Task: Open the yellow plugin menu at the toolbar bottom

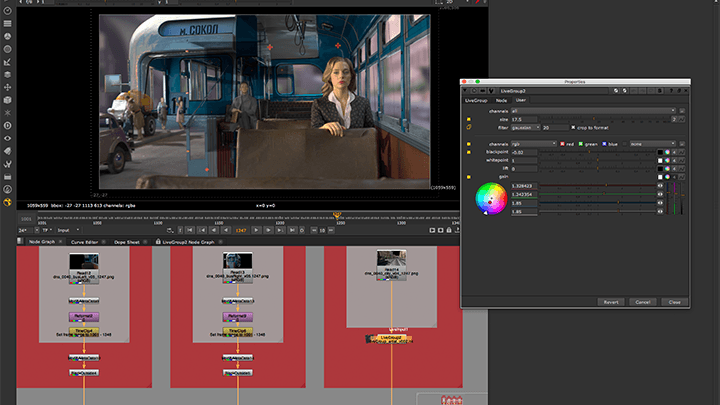Action: pyautogui.click(x=7, y=202)
